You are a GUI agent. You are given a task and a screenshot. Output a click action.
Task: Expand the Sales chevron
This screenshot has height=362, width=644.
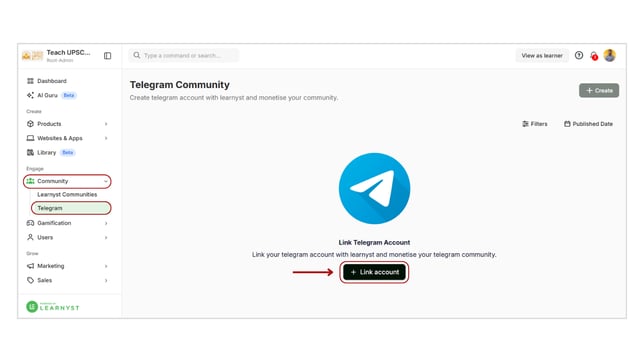pyautogui.click(x=106, y=281)
